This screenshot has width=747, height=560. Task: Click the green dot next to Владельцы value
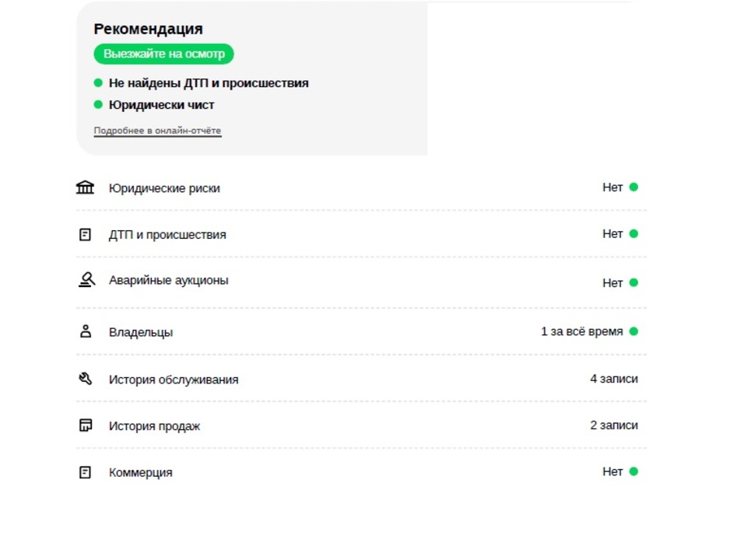coord(633,331)
